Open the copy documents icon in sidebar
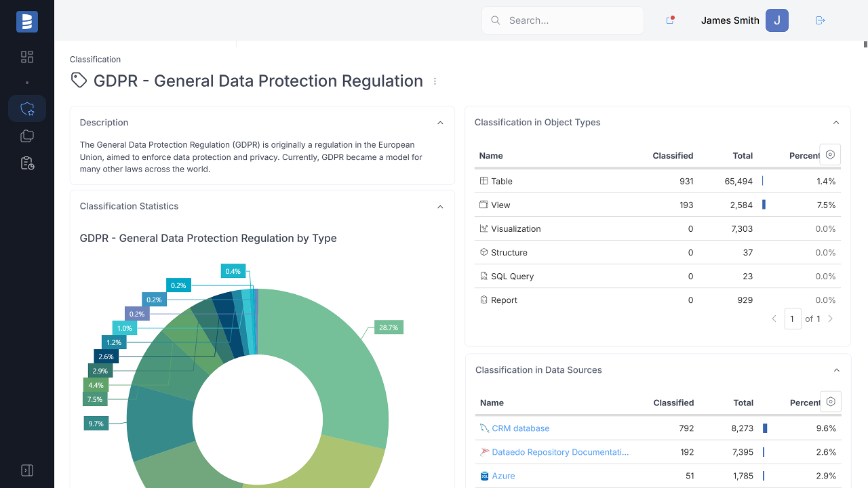This screenshot has height=488, width=868. (x=27, y=136)
